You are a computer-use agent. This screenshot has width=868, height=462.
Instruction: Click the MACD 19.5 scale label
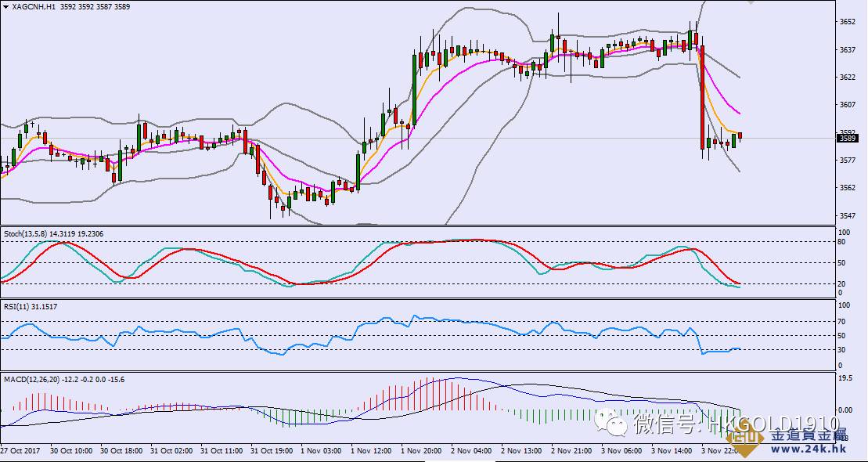click(x=846, y=378)
